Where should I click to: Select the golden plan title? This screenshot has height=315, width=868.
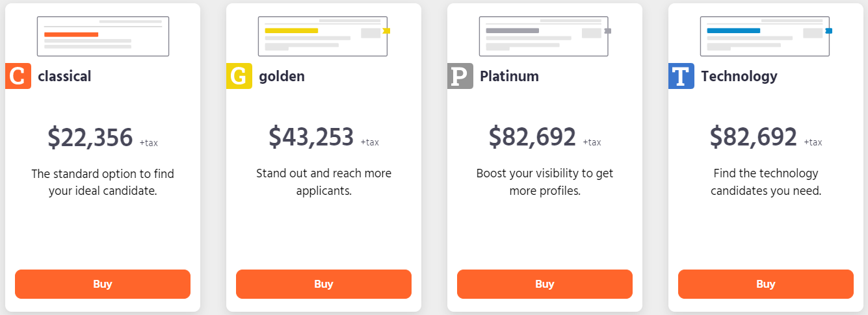pyautogui.click(x=282, y=77)
